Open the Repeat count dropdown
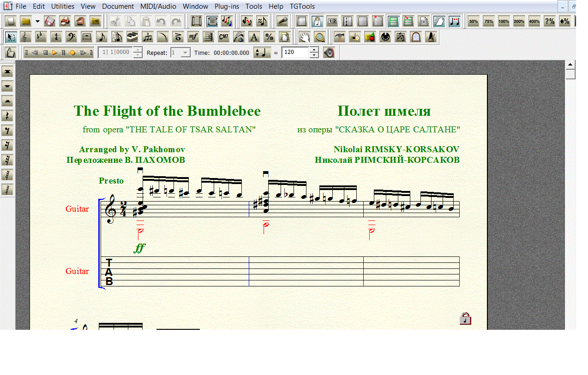 [185, 53]
